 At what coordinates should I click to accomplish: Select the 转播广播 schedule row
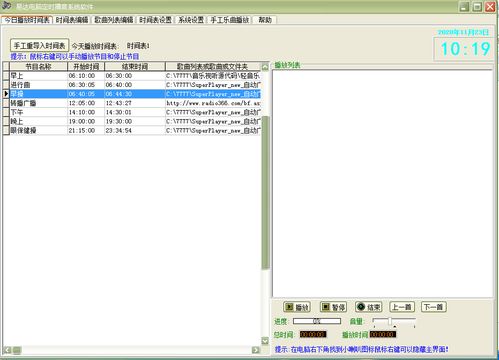pyautogui.click(x=132, y=103)
